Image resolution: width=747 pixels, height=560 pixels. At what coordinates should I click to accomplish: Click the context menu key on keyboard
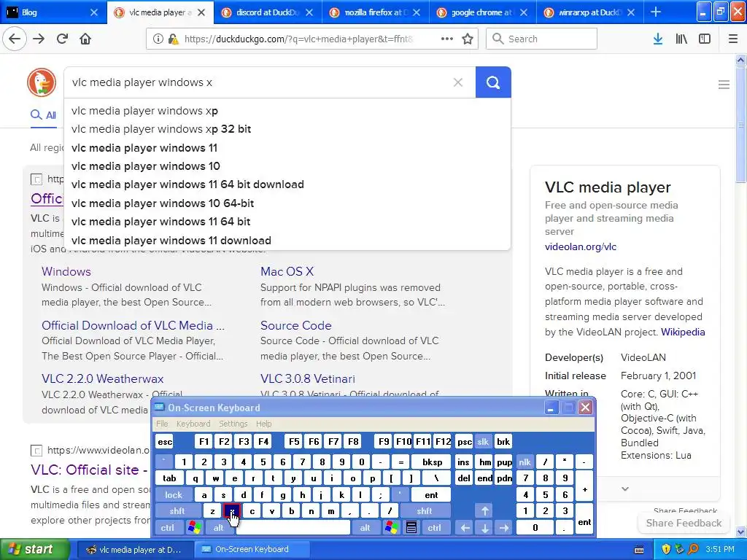pos(411,528)
